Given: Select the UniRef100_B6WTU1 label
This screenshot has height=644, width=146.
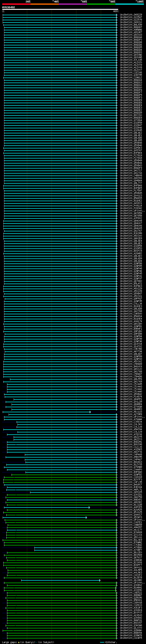Looking at the screenshot, I should [131, 620].
